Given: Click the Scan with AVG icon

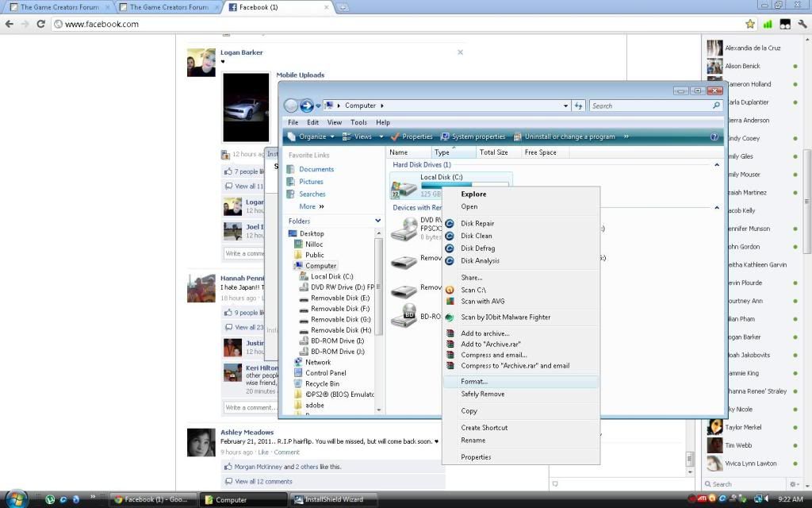Looking at the screenshot, I should [450, 301].
